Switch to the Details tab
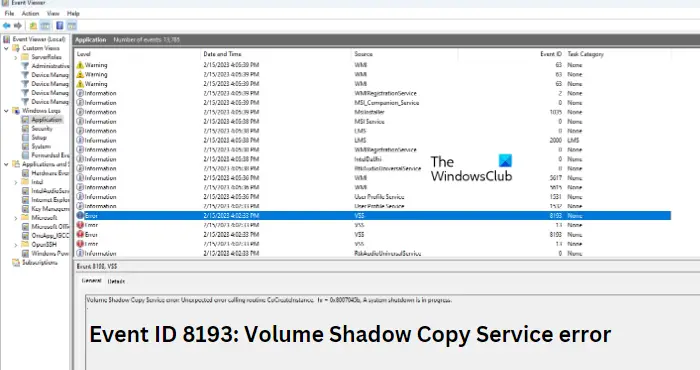The image size is (700, 370). 116,281
